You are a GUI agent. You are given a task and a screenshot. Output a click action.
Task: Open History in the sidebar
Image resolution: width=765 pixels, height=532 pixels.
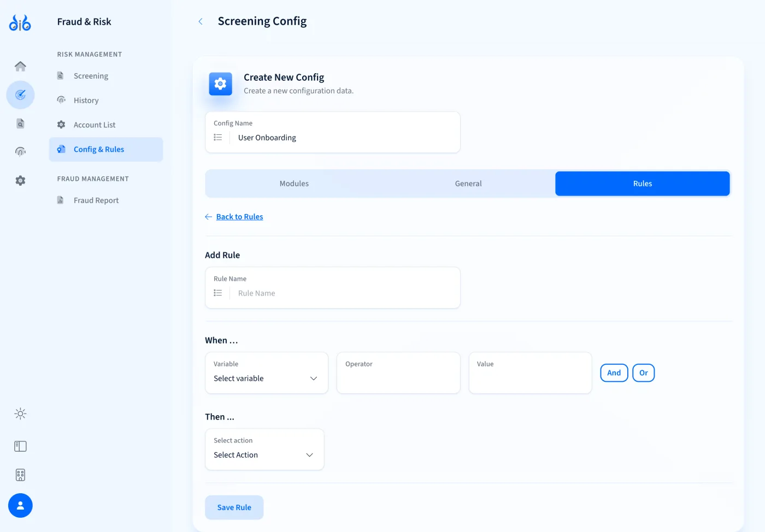coord(106,101)
